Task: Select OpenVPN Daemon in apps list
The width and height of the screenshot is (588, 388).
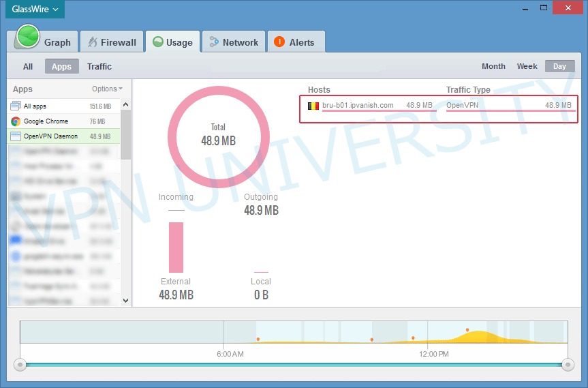Action: click(64, 136)
